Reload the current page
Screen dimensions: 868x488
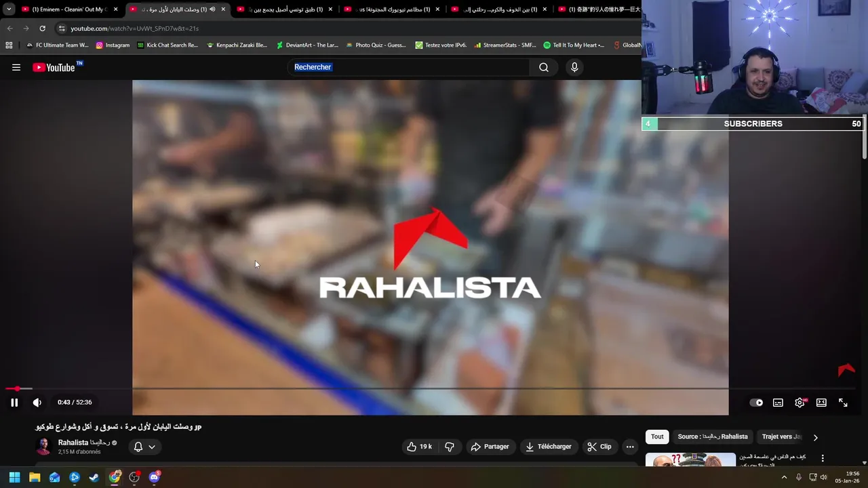click(x=42, y=28)
